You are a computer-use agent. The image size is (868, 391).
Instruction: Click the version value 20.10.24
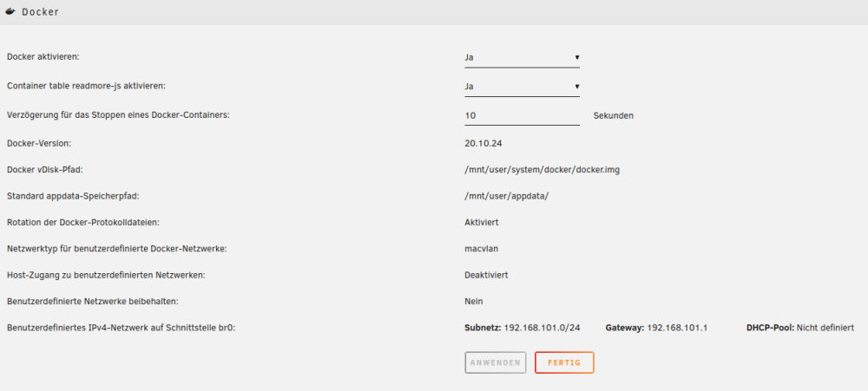point(483,143)
